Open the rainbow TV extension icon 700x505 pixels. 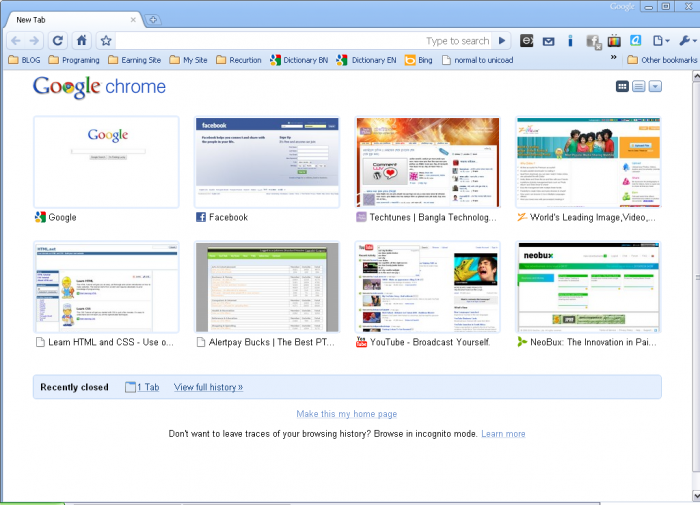point(614,41)
